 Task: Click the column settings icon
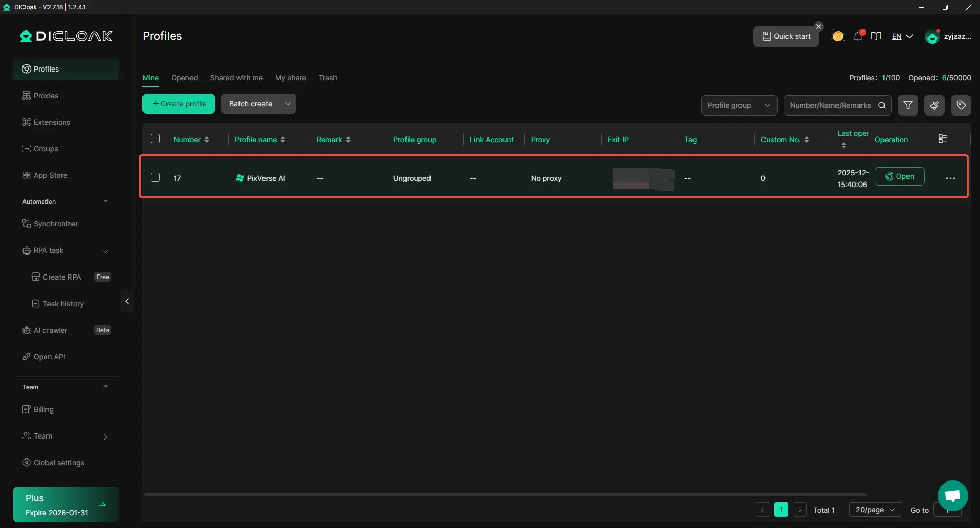(943, 139)
